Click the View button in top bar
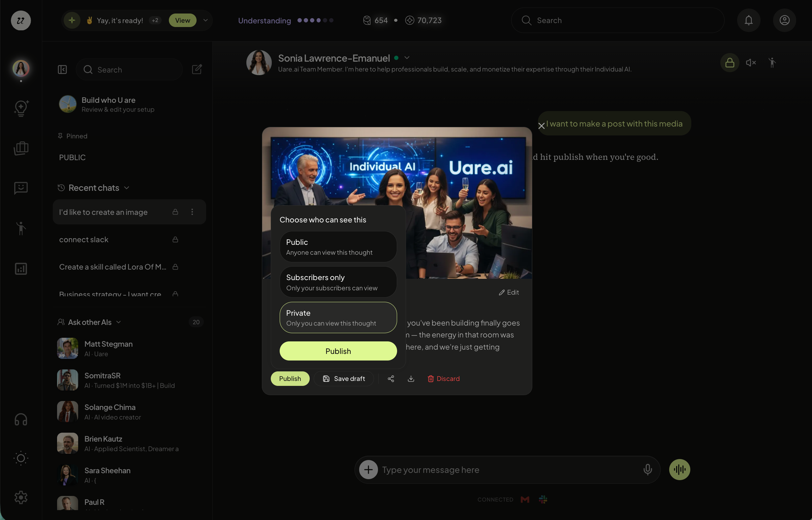 (182, 20)
